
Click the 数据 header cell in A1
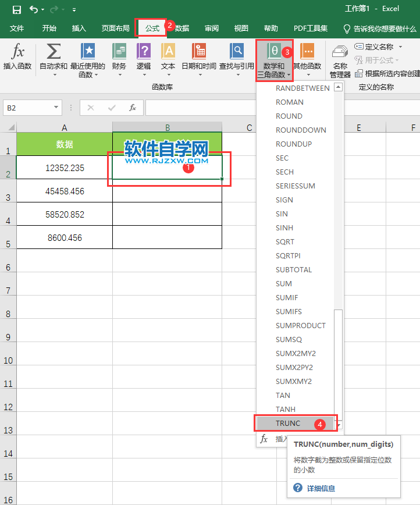[x=65, y=144]
